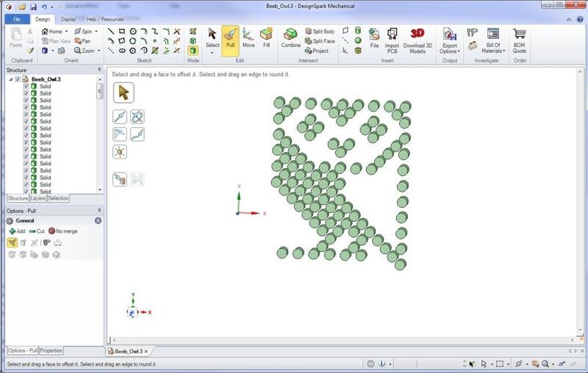Insert a File from the Insert group

point(374,38)
